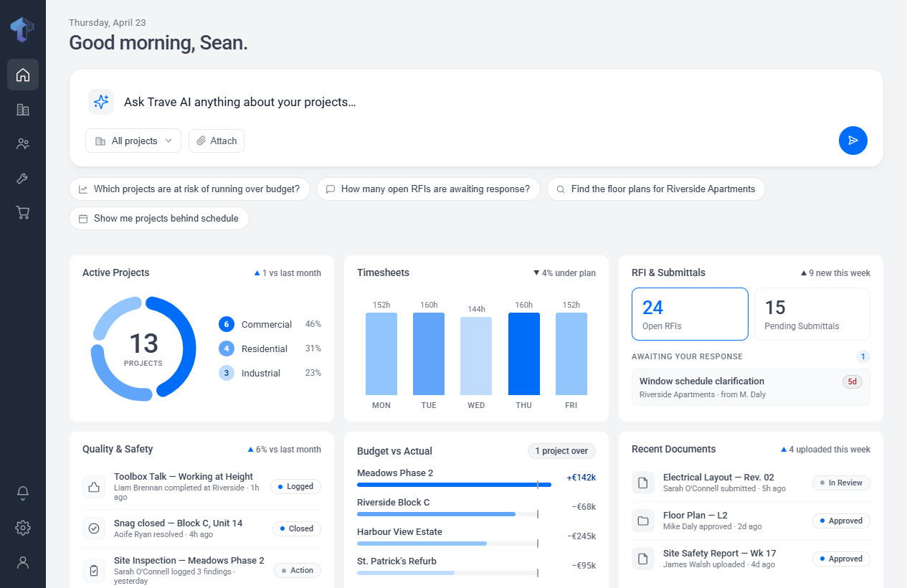Viewport: 907px width, 588px height.
Task: Click the Trave AI sparkle icon
Action: coord(101,102)
